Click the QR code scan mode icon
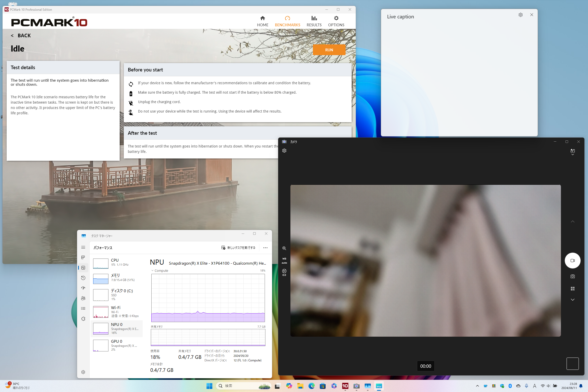This screenshot has height=392, width=588. point(572,289)
